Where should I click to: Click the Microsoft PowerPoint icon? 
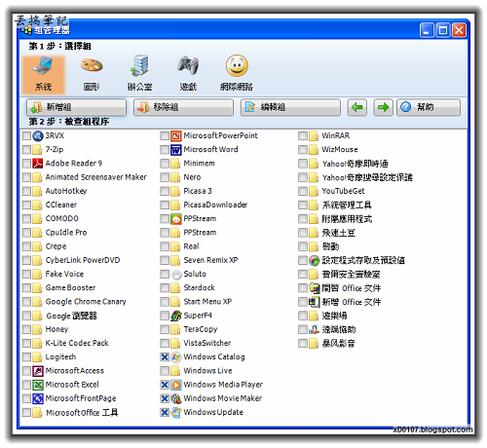click(x=176, y=136)
